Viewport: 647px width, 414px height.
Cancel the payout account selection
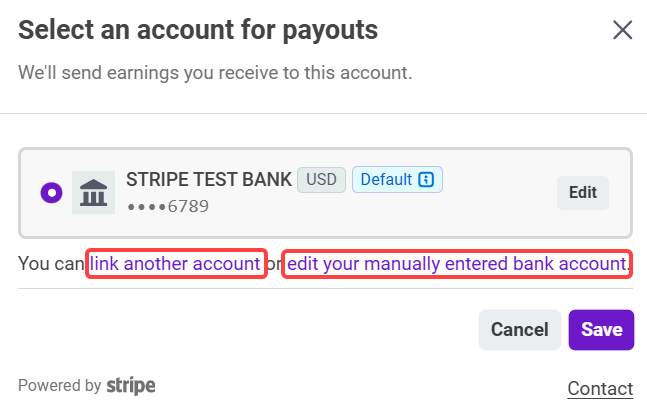click(x=519, y=330)
